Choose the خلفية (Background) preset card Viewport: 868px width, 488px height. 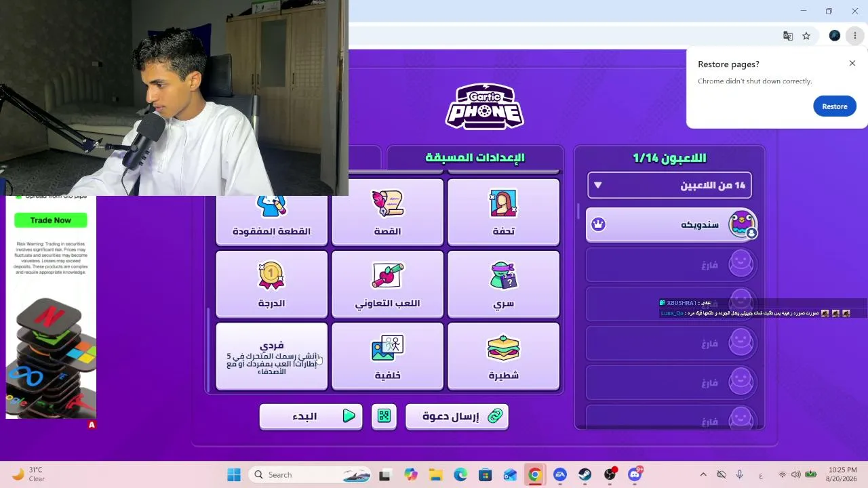pyautogui.click(x=387, y=356)
